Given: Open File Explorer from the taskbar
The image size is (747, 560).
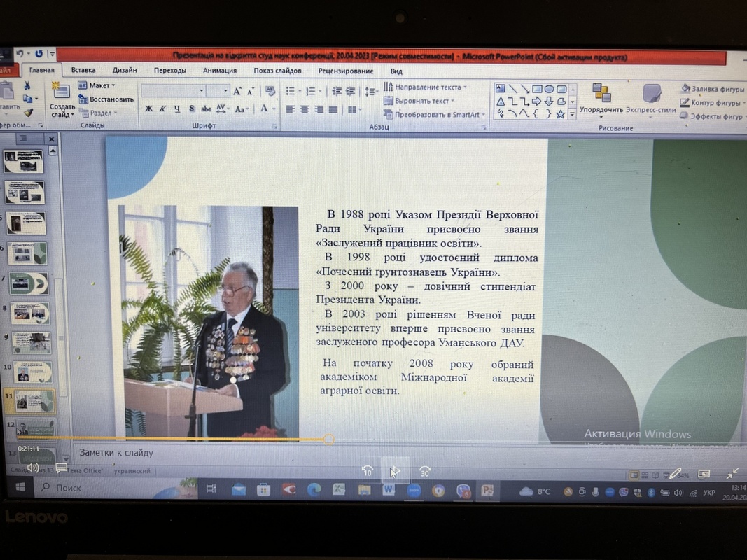Looking at the screenshot, I should coord(365,489).
